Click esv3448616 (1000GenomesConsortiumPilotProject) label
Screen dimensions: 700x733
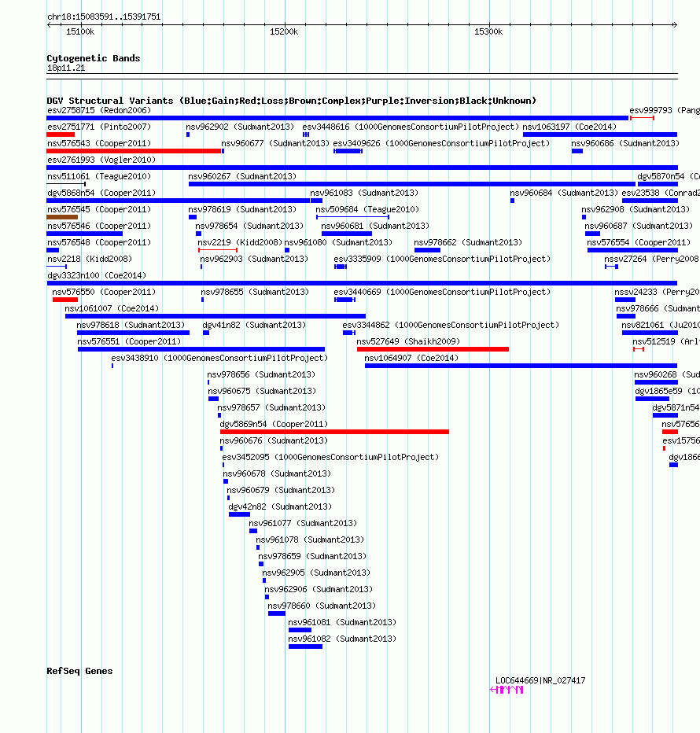[x=411, y=127]
